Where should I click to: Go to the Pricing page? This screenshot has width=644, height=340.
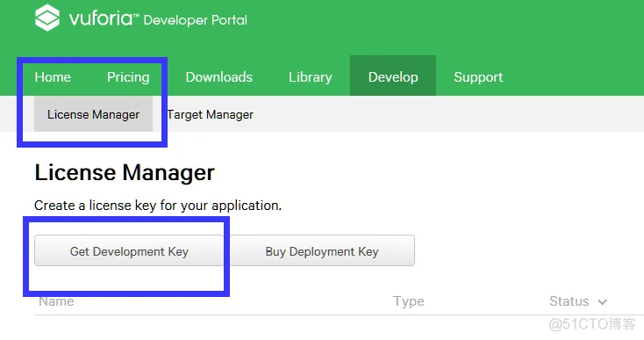pos(128,77)
